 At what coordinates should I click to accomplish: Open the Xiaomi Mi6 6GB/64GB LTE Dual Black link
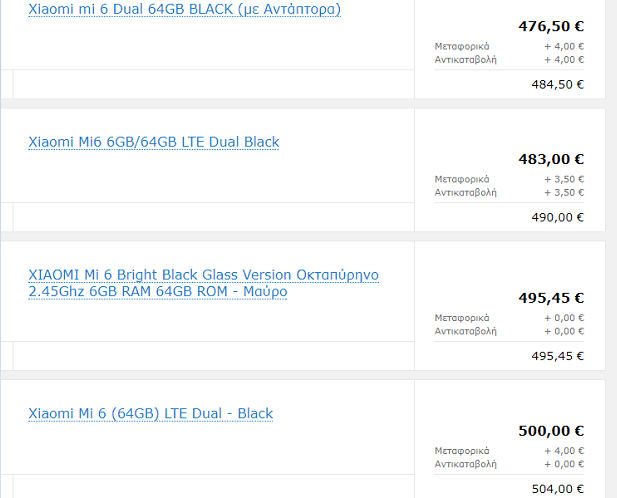[x=153, y=142]
